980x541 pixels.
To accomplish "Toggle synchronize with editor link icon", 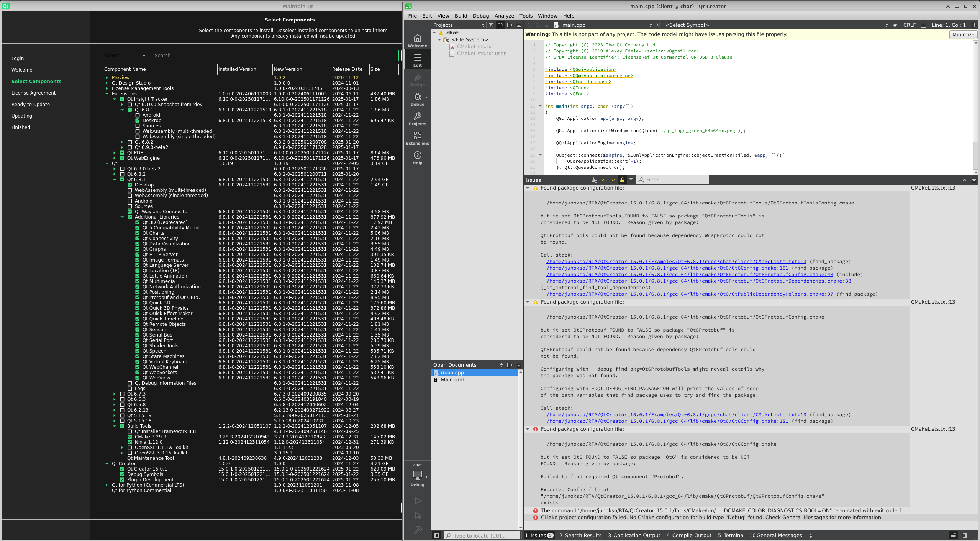I will (x=500, y=25).
